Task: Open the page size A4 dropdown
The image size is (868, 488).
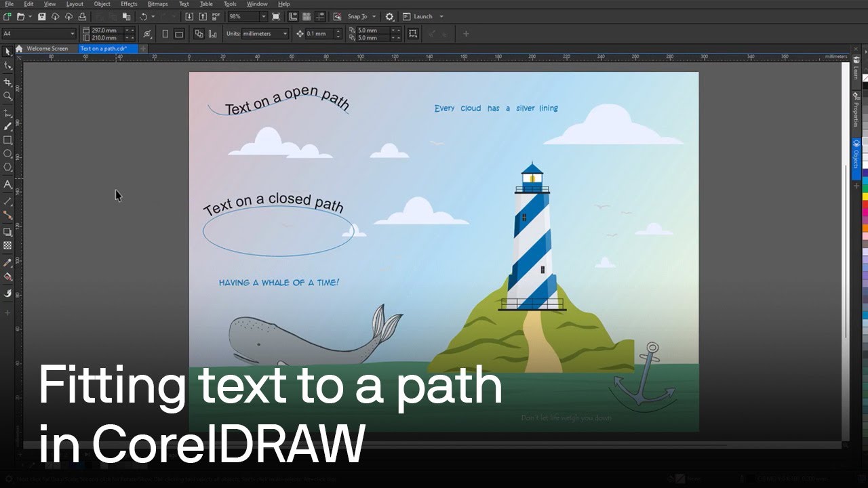Action: click(x=73, y=33)
